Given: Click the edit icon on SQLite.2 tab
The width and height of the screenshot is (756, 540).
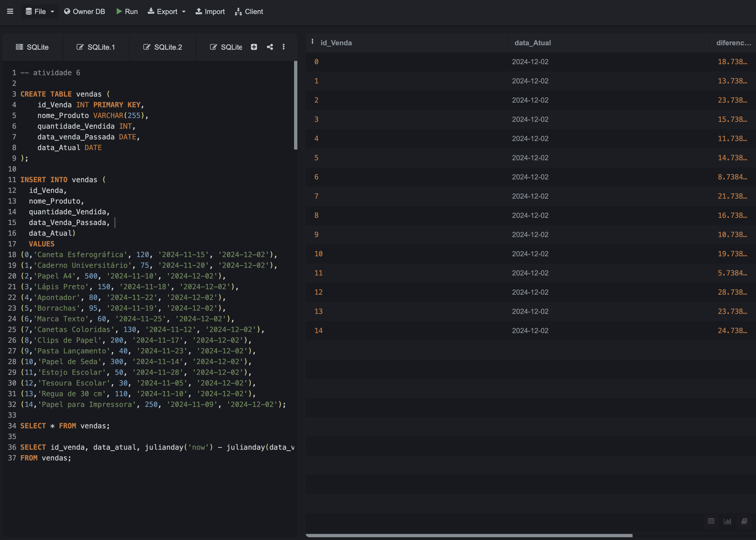Looking at the screenshot, I should (147, 47).
